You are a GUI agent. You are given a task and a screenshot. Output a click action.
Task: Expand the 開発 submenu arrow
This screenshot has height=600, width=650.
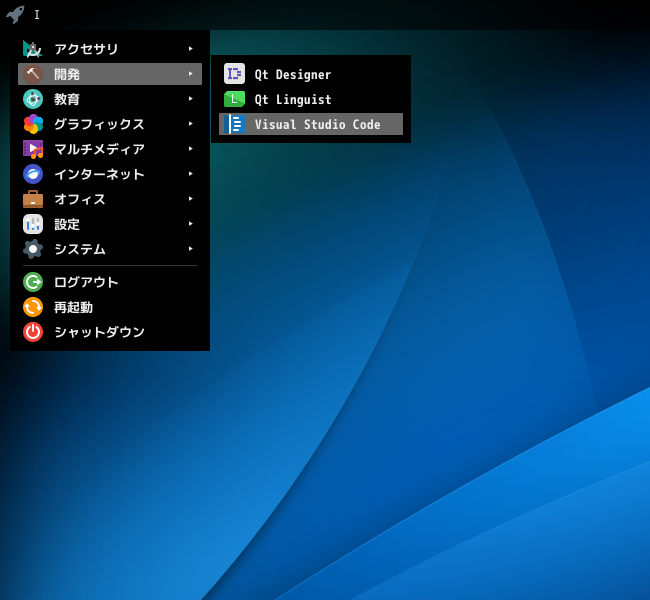[x=191, y=74]
